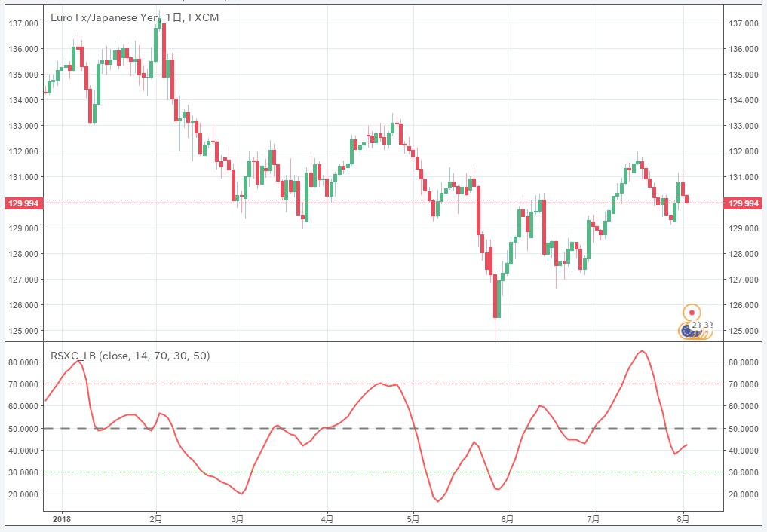Pick 129.000 on the right price axis
This screenshot has height=532, width=767.
(x=744, y=228)
